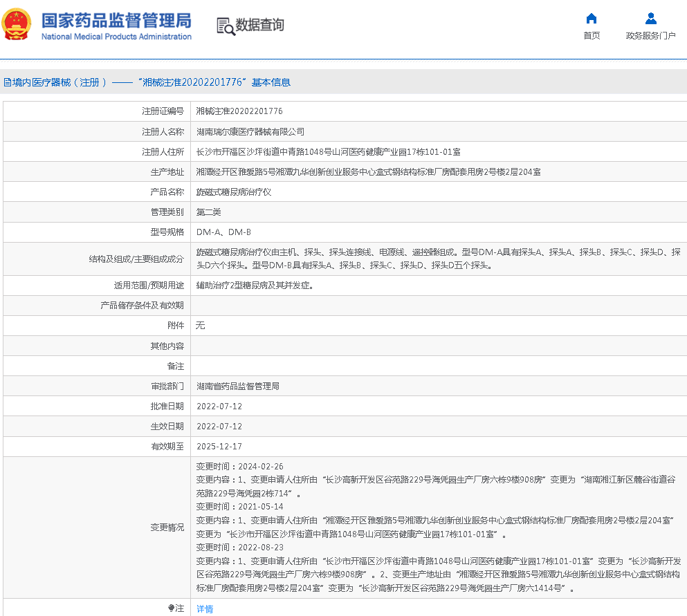Click the 变更情况 row label
687x616 pixels.
pos(167,528)
